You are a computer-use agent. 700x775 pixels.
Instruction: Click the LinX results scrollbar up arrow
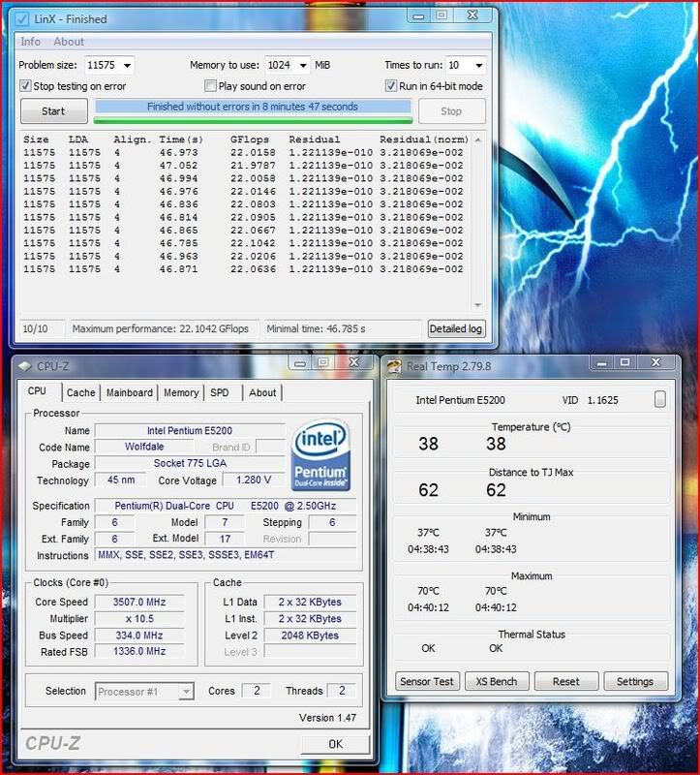pyautogui.click(x=478, y=139)
